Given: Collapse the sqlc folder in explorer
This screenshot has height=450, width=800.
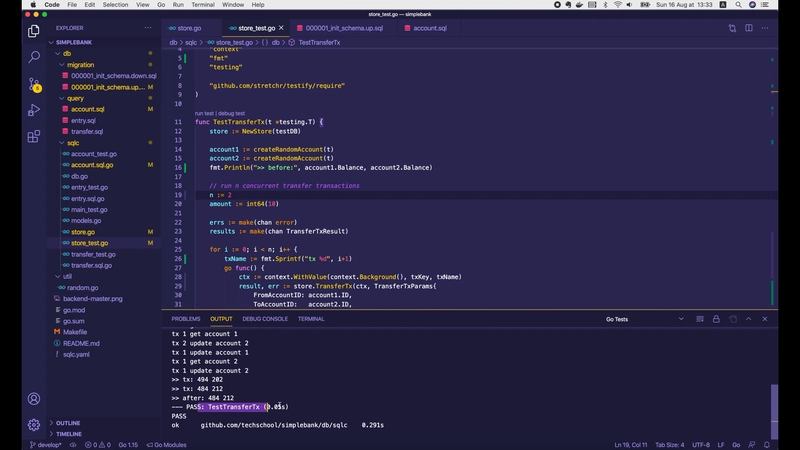Looking at the screenshot, I should (x=72, y=142).
